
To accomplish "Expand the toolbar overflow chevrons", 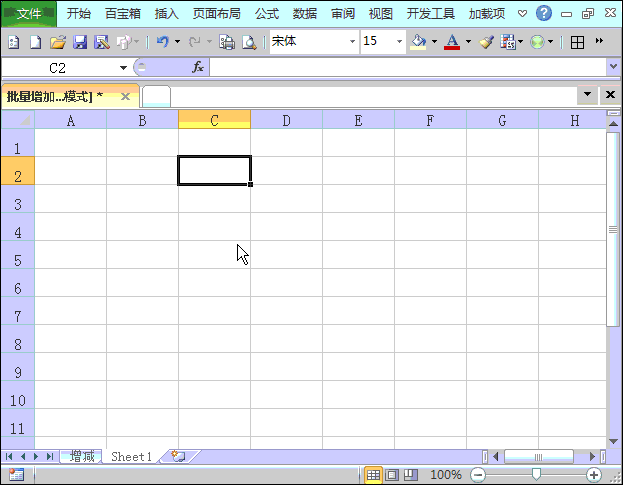I will click(x=599, y=41).
